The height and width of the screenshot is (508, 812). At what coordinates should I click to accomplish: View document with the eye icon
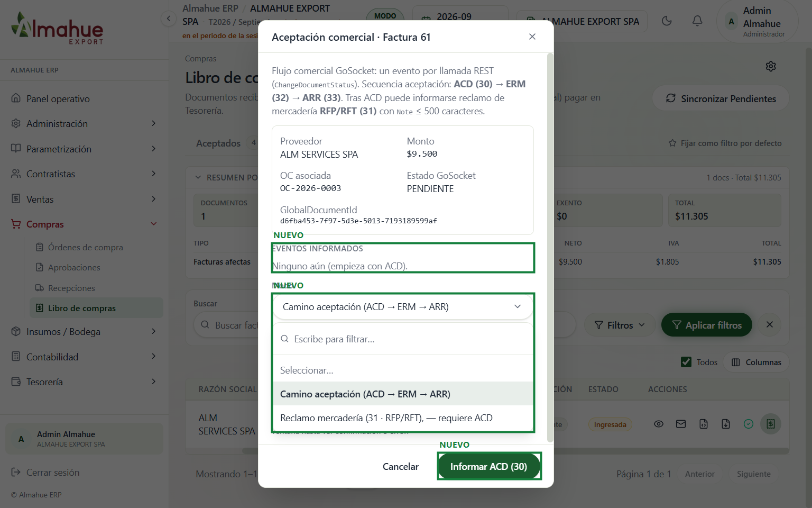[x=659, y=424]
